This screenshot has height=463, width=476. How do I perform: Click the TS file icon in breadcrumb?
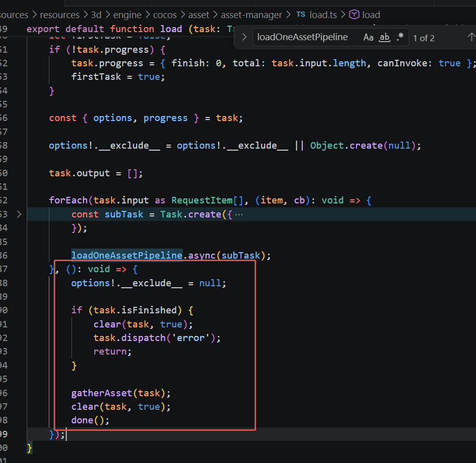click(301, 15)
